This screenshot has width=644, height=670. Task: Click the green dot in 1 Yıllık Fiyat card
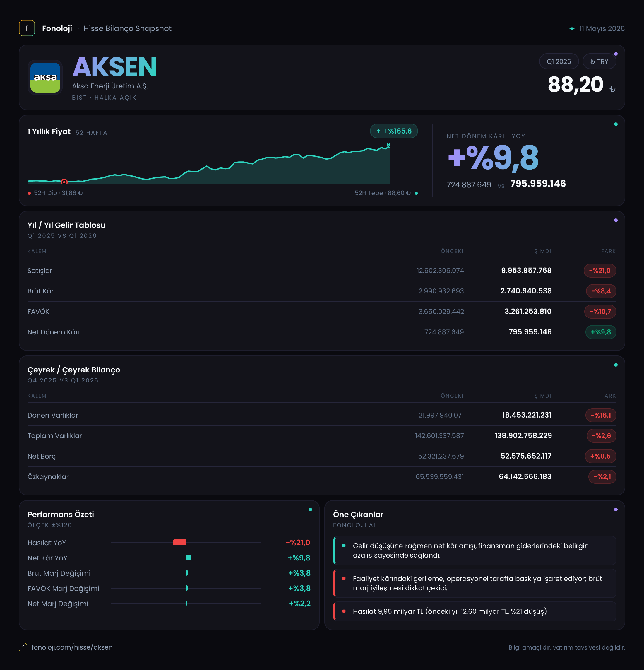(x=616, y=124)
